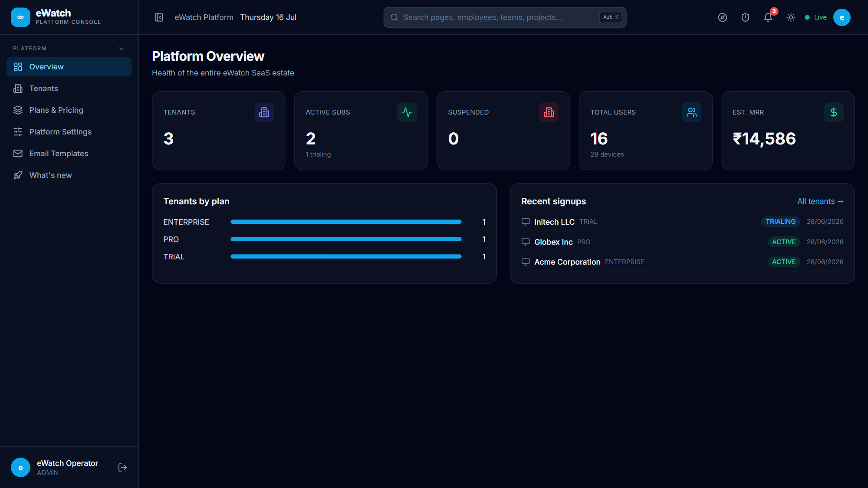868x488 pixels.
Task: Click Initech LLC date 28/06/2026
Action: point(825,222)
